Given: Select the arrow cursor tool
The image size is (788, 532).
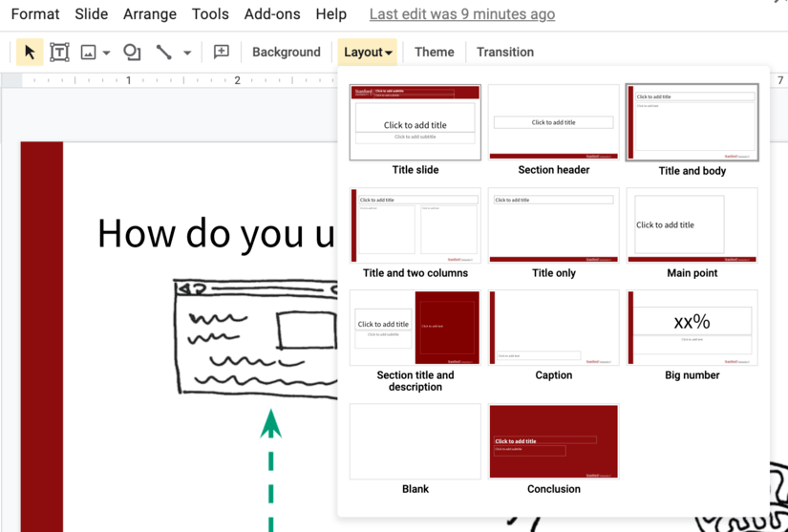Looking at the screenshot, I should pyautogui.click(x=30, y=53).
